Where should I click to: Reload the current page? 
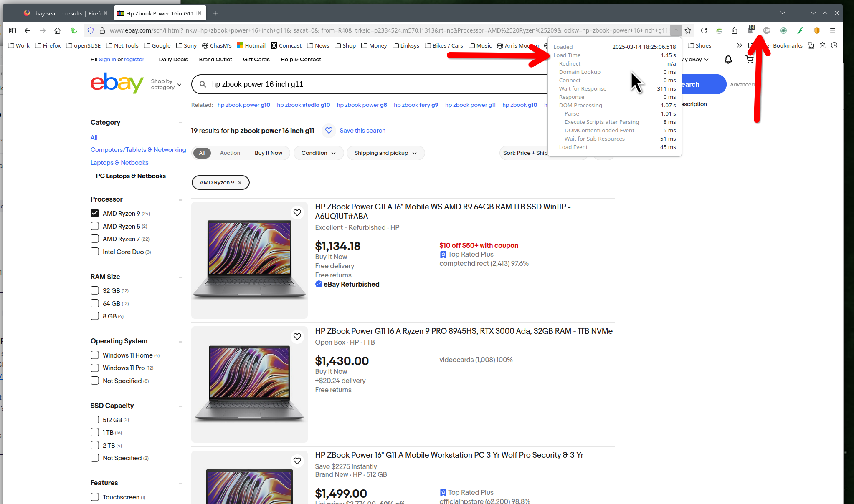[x=704, y=30]
